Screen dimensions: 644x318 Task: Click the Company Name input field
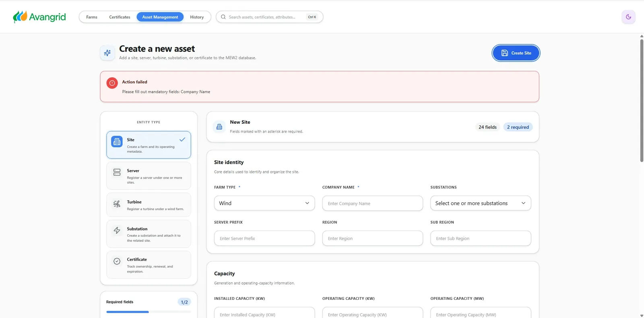point(373,203)
